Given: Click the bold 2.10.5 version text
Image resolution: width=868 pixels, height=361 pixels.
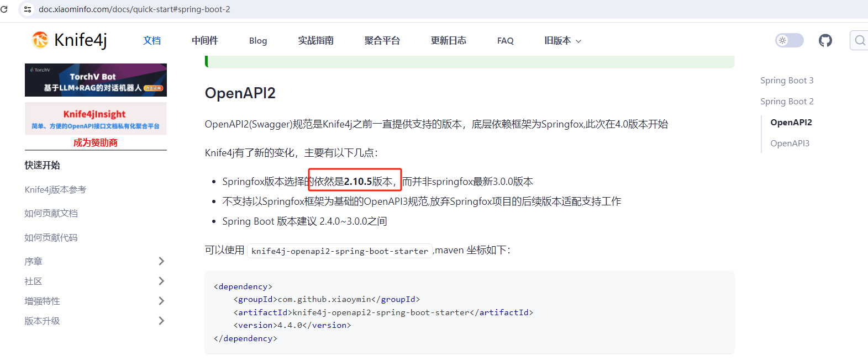Looking at the screenshot, I should click(x=358, y=182).
